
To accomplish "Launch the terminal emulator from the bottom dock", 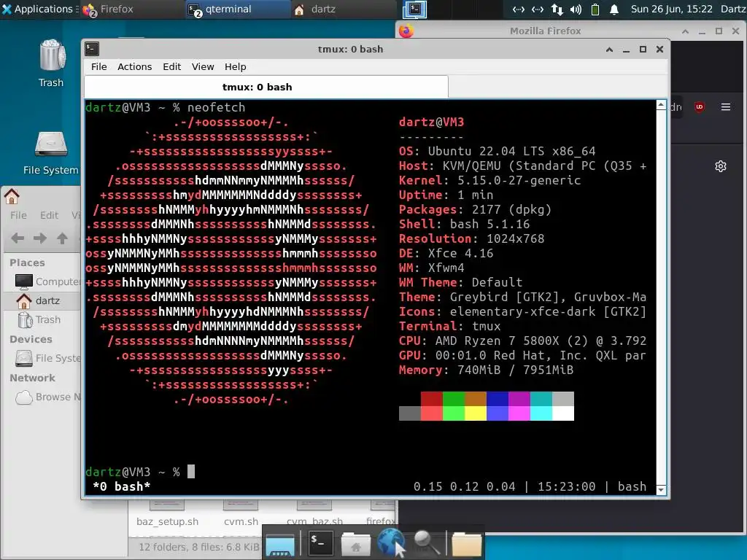I will [320, 542].
